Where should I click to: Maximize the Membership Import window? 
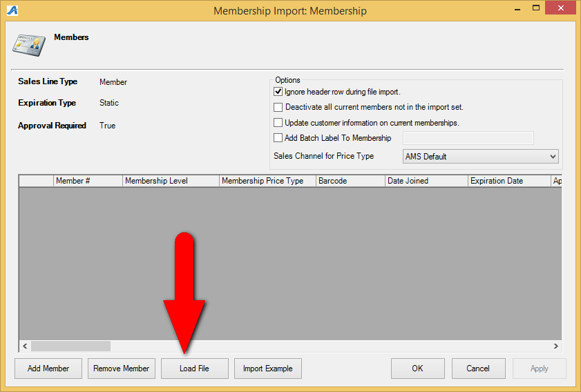point(536,8)
